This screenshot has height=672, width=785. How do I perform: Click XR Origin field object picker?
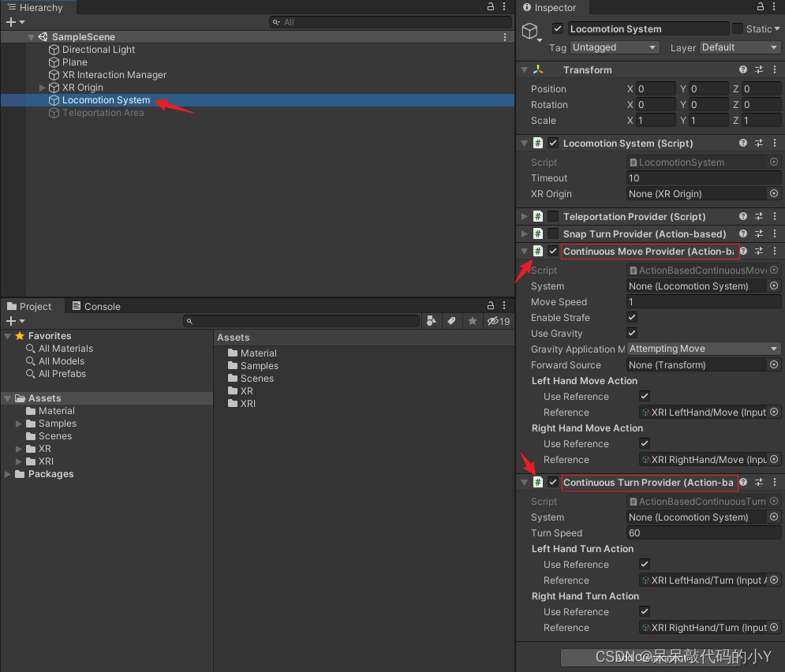coord(774,194)
